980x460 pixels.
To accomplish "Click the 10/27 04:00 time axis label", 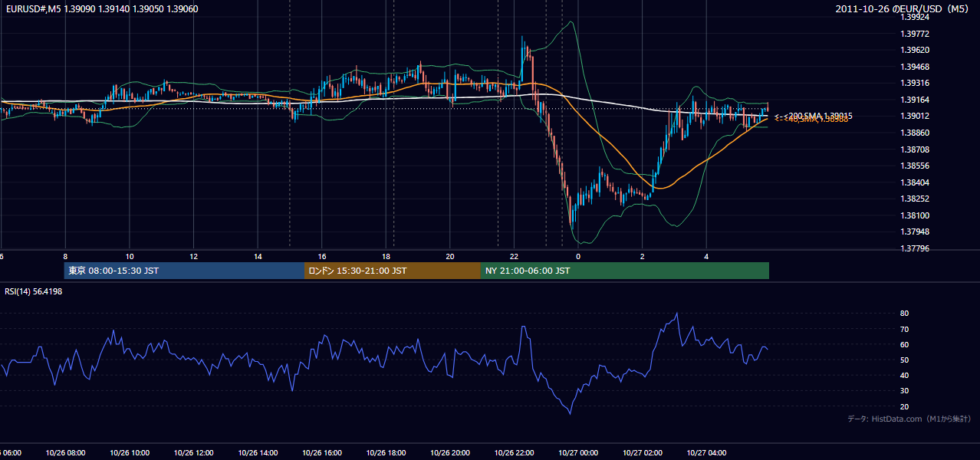I will (x=707, y=453).
